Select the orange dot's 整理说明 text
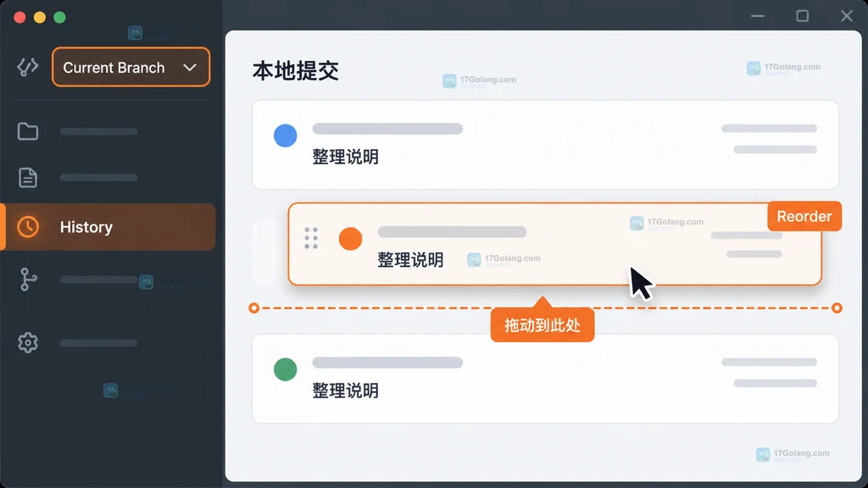This screenshot has width=868, height=488. 410,260
